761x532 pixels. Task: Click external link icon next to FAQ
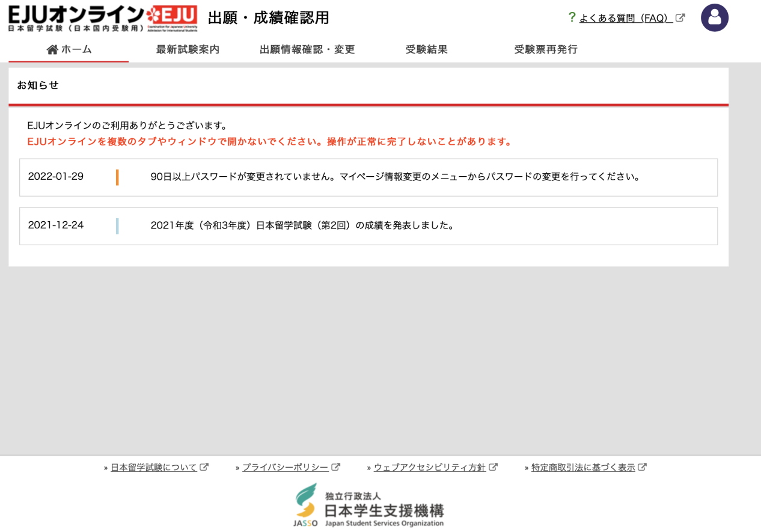point(680,18)
